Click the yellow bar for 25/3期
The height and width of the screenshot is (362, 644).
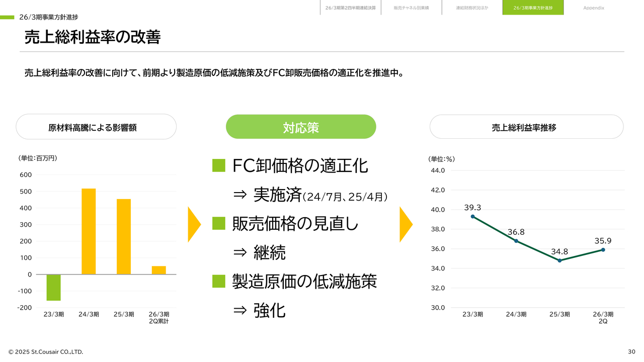(x=124, y=237)
